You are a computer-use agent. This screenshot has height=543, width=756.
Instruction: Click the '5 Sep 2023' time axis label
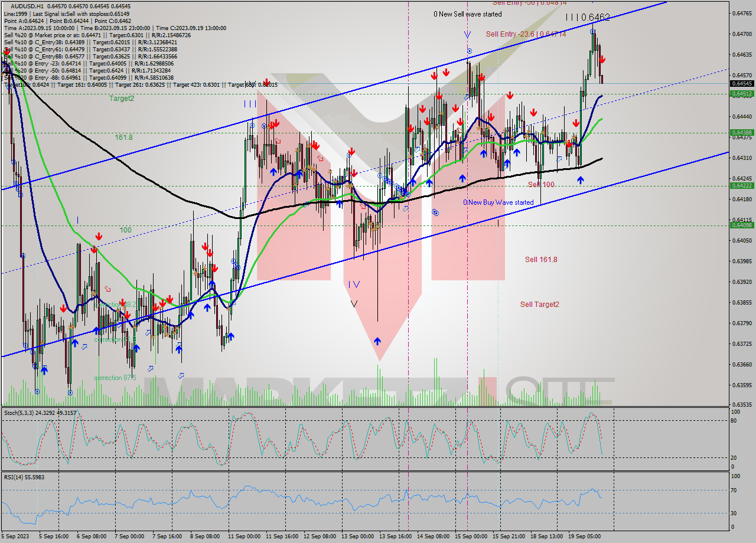pyautogui.click(x=14, y=537)
